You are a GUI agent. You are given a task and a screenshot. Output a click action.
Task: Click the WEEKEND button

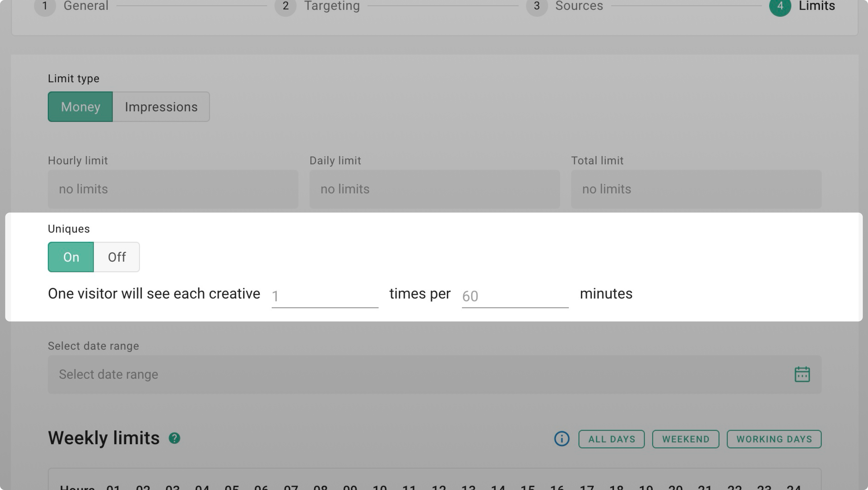685,439
